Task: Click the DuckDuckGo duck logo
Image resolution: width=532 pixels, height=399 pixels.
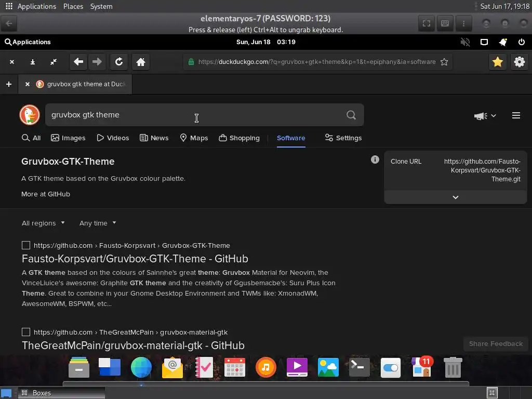Action: [x=30, y=115]
